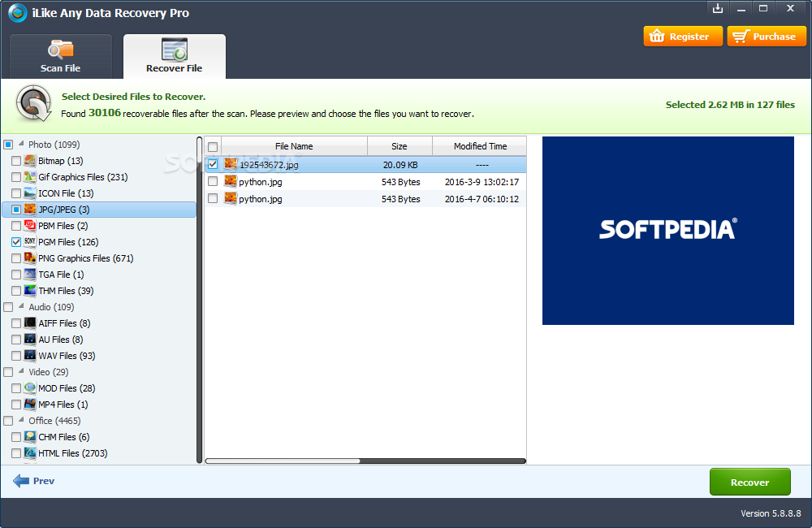
Task: Check the Audio (109) group checkbox
Action: click(8, 307)
